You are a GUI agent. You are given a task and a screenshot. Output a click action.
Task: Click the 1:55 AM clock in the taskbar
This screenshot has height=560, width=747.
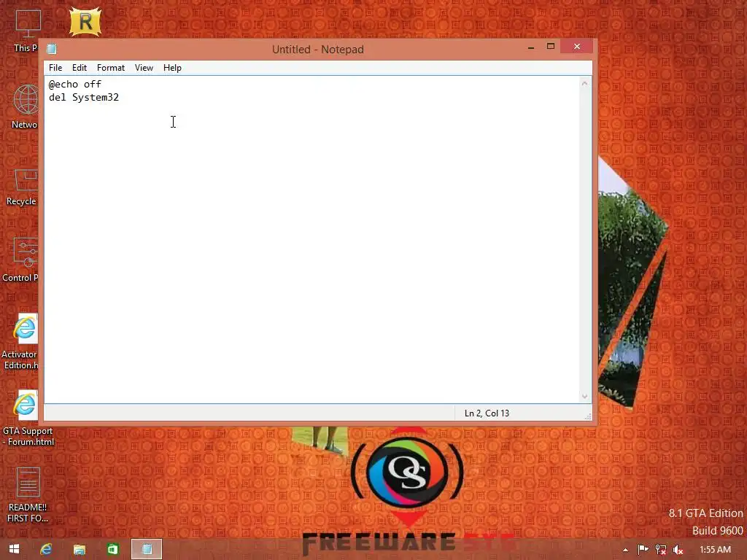coord(715,550)
